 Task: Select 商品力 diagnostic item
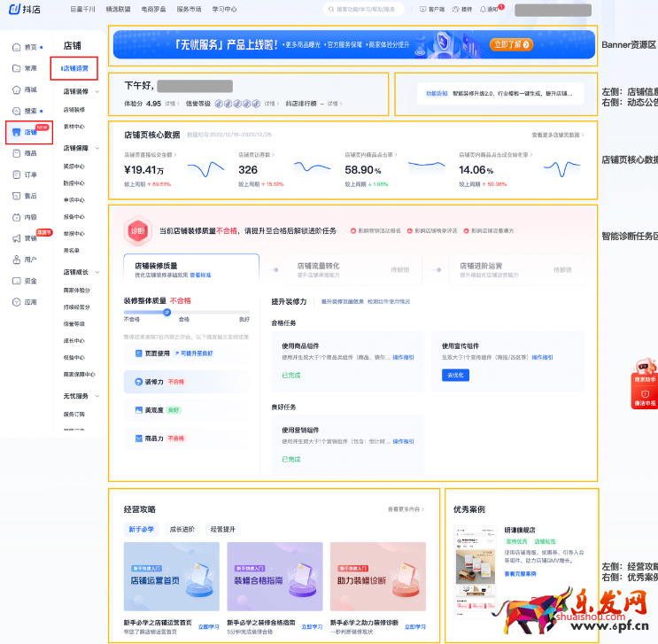[187, 438]
